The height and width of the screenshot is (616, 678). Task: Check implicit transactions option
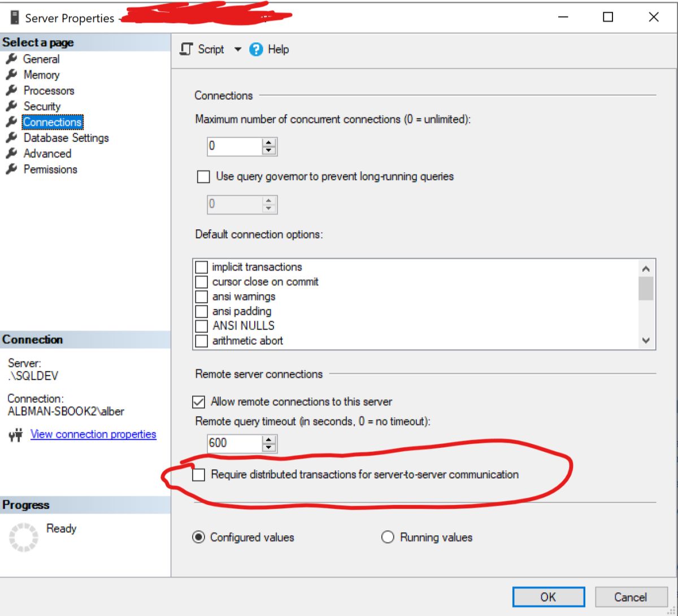[201, 267]
